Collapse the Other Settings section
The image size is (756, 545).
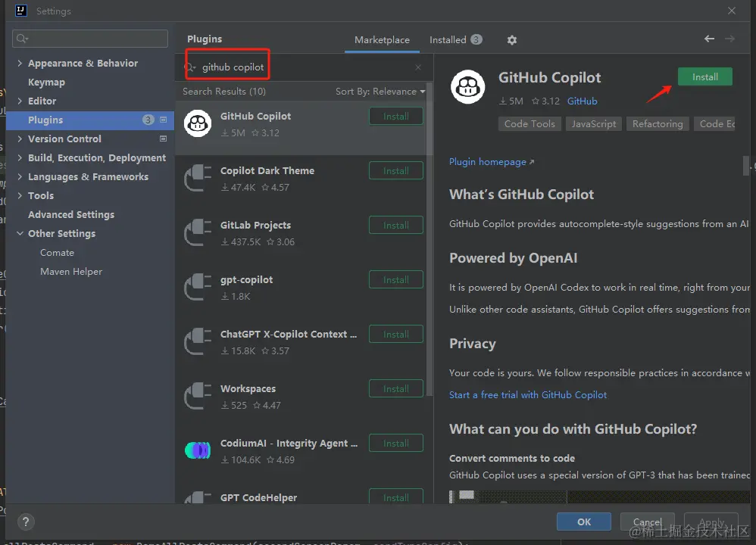click(20, 233)
